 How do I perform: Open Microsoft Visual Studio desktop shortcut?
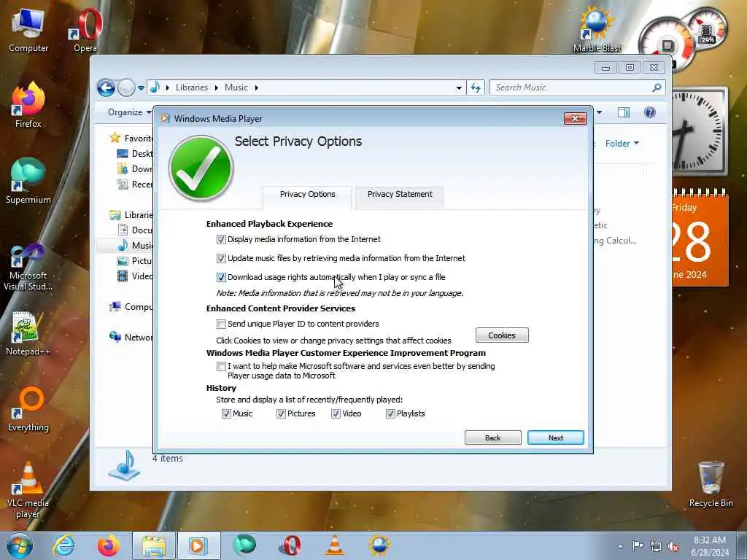pos(28,267)
